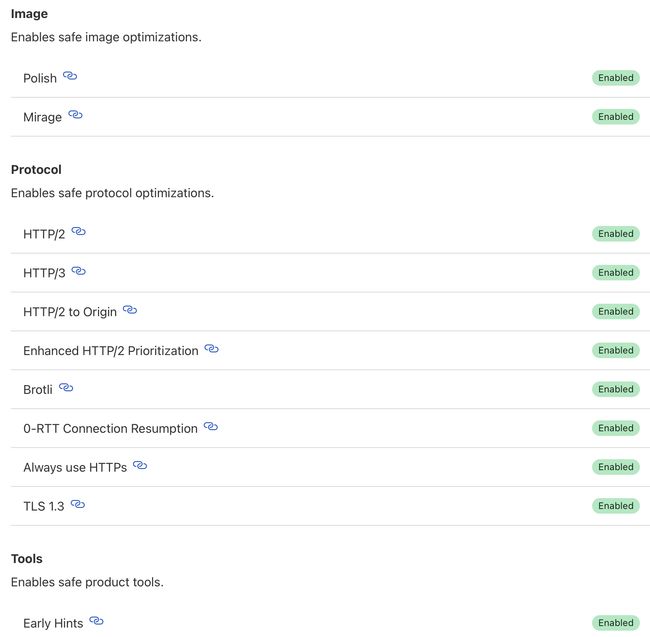Select the HTTP/2 to Origin label
This screenshot has width=650, height=637.
point(70,312)
